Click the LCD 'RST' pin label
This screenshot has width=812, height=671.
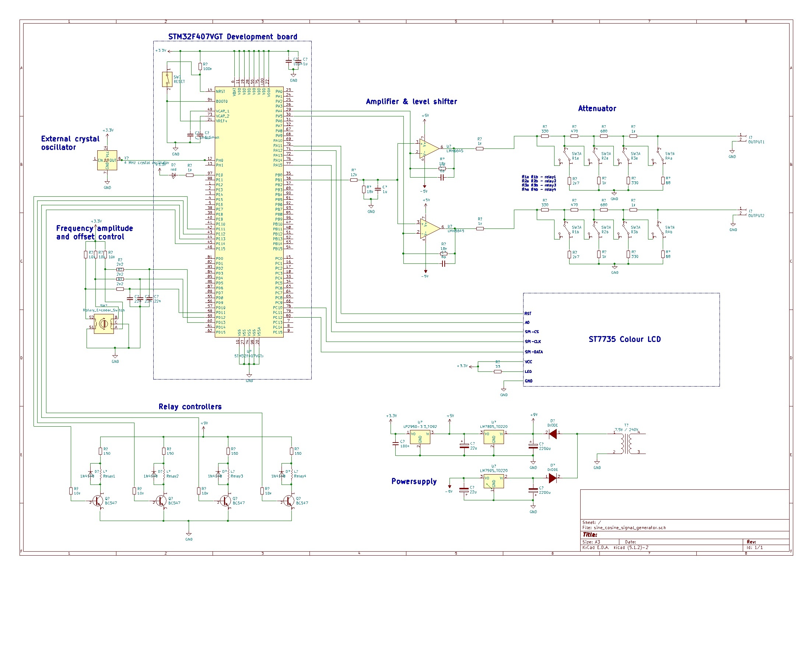click(x=528, y=314)
